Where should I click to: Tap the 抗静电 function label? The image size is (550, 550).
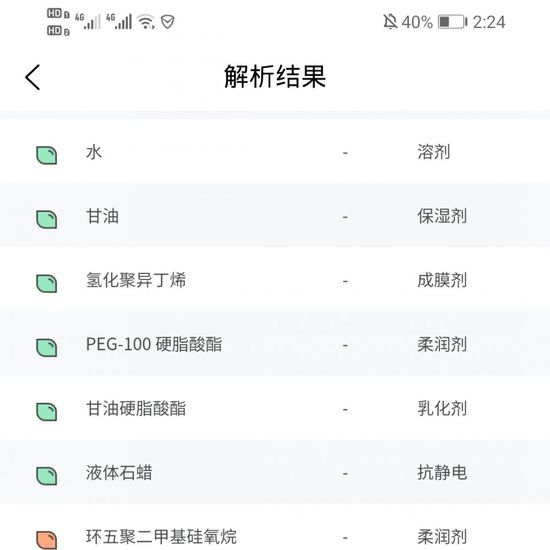pyautogui.click(x=442, y=473)
